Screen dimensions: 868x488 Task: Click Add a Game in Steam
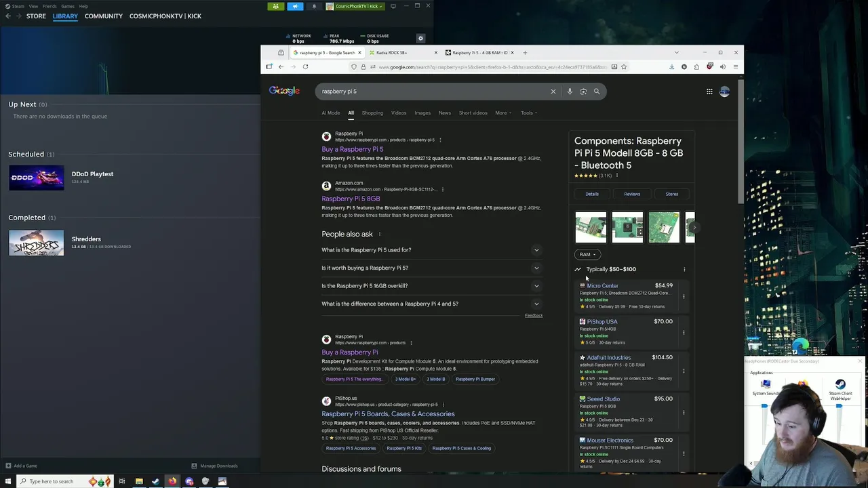21,466
